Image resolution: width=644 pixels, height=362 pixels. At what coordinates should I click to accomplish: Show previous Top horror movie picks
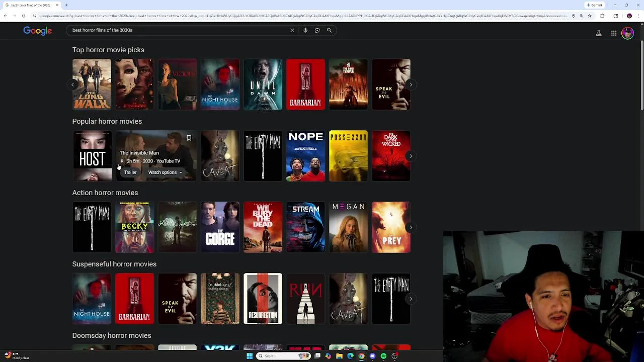[x=72, y=84]
